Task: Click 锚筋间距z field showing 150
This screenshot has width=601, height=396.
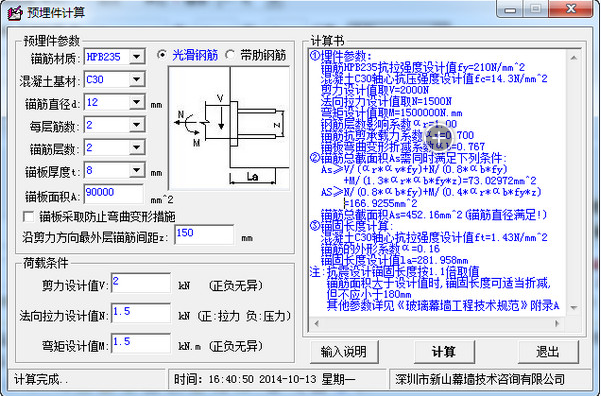Action: (x=204, y=235)
